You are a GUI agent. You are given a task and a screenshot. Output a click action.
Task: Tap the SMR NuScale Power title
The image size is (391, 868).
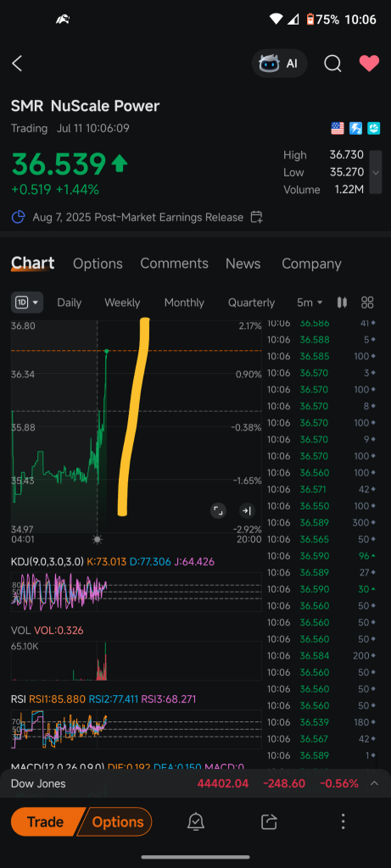click(86, 106)
